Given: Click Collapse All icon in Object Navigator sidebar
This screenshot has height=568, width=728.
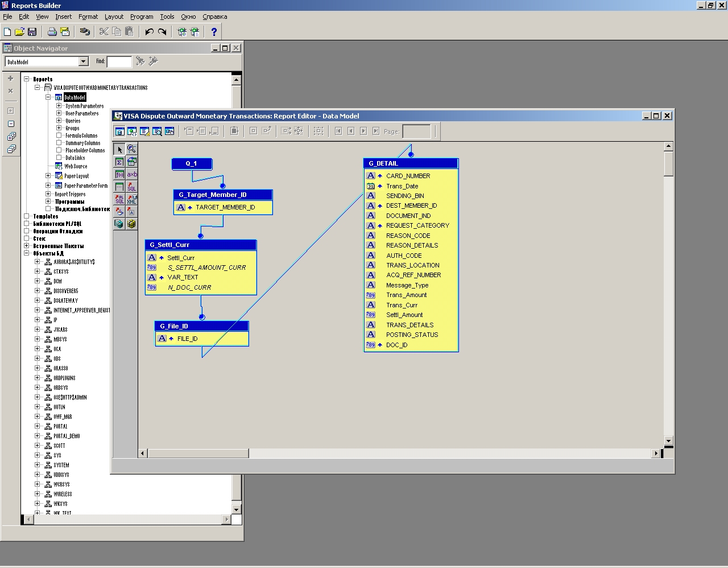Looking at the screenshot, I should (11, 149).
